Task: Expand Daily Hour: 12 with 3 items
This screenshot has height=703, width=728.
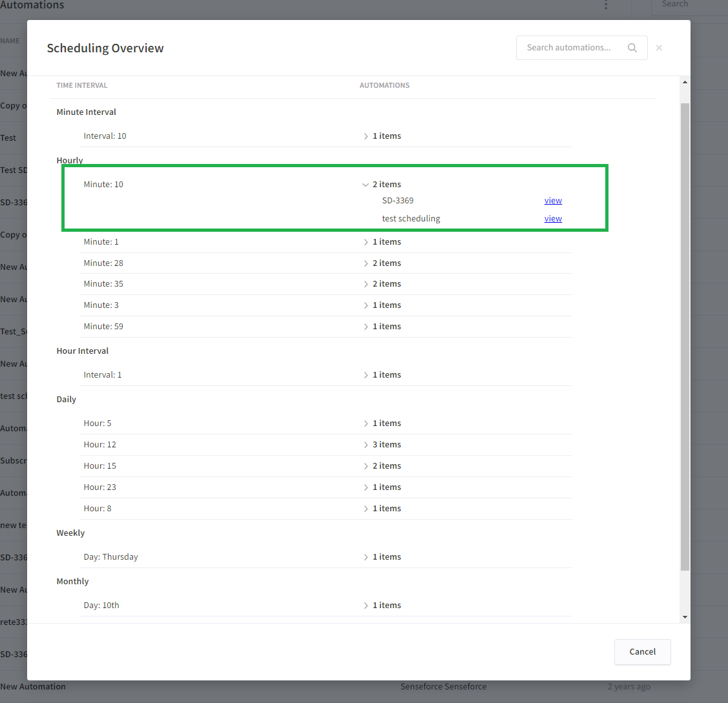Action: click(x=366, y=445)
